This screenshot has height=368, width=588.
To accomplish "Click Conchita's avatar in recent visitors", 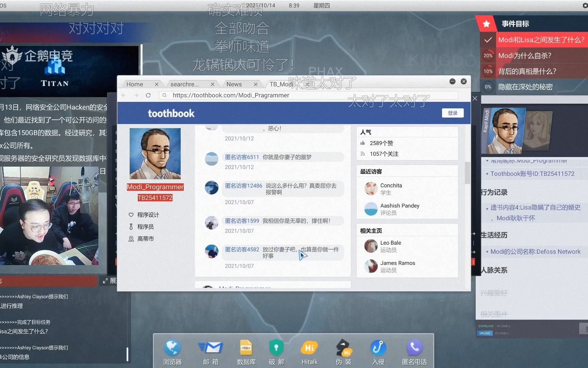I will click(x=371, y=188).
